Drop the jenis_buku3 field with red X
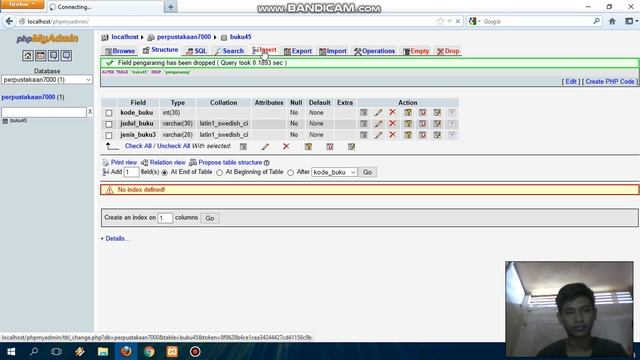This screenshot has height=360, width=640. [x=393, y=135]
